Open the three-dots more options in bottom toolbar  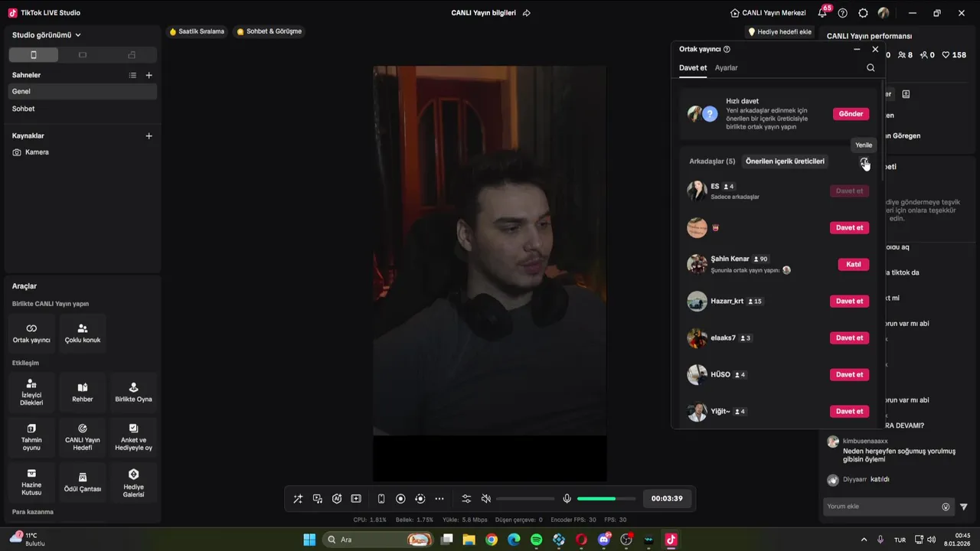coord(439,499)
